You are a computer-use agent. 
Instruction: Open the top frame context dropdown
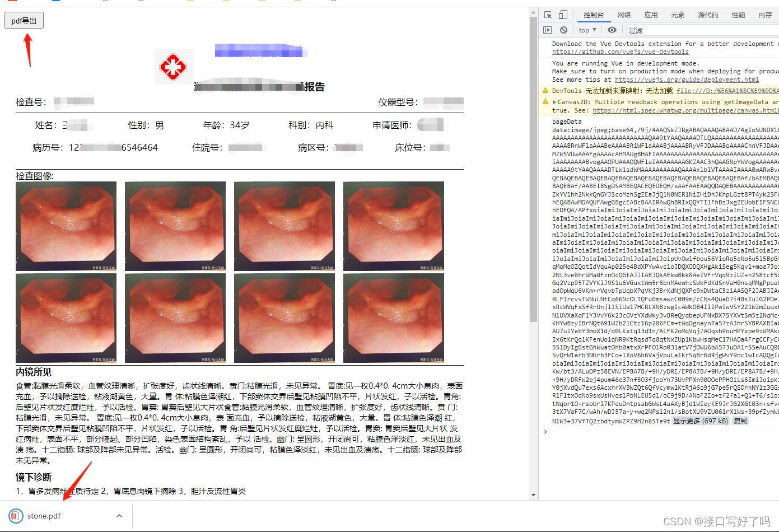point(586,30)
